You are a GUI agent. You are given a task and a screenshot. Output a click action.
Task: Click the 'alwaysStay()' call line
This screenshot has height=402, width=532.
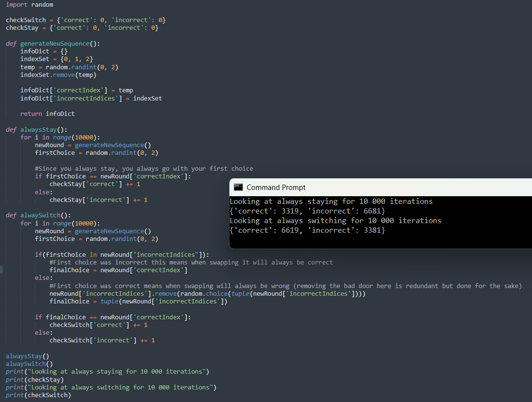pos(27,356)
